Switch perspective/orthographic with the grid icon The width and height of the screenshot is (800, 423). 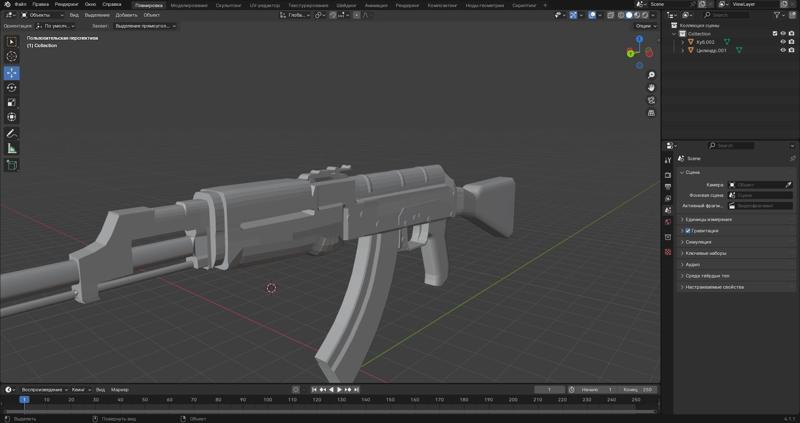point(651,113)
